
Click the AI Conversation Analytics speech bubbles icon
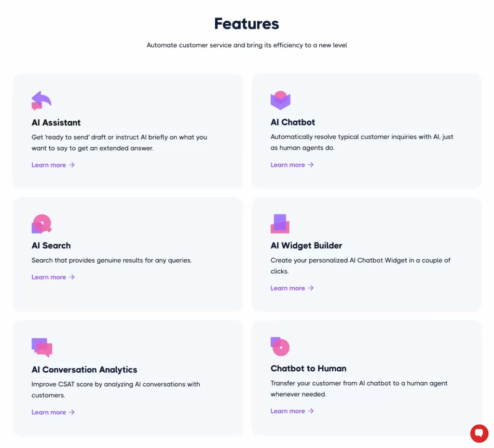tap(41, 346)
